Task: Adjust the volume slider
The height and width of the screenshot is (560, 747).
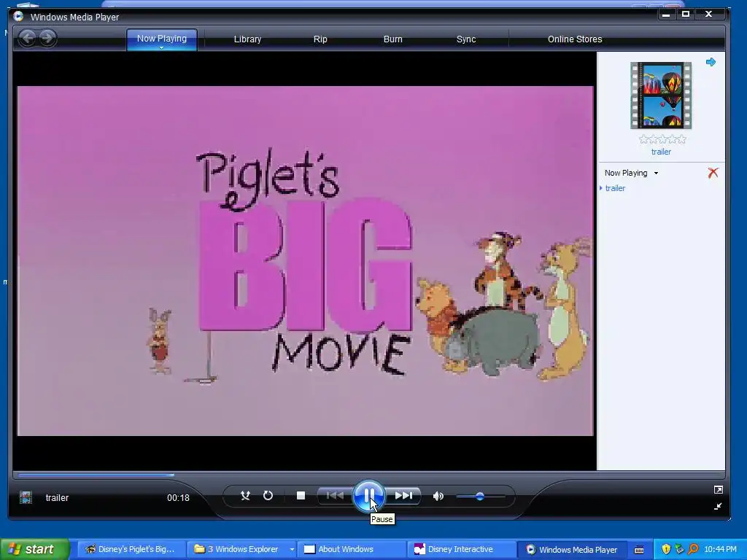Action: pos(480,496)
